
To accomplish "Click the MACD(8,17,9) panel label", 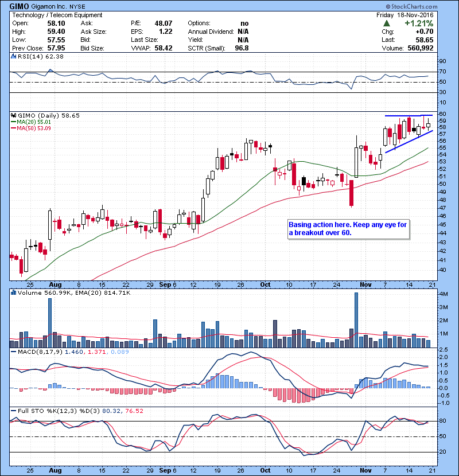I will click(40, 352).
